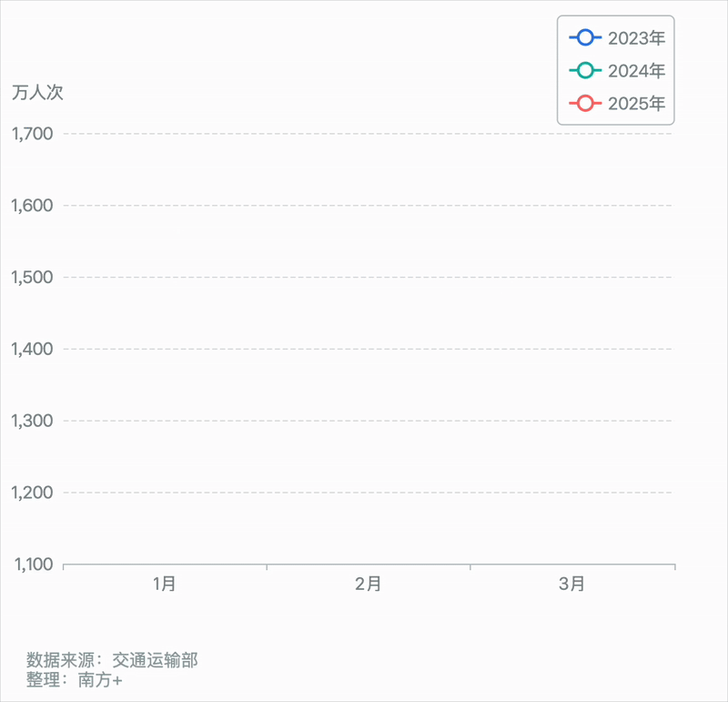
Task: Click the 1,600 y-axis value
Action: (32, 206)
